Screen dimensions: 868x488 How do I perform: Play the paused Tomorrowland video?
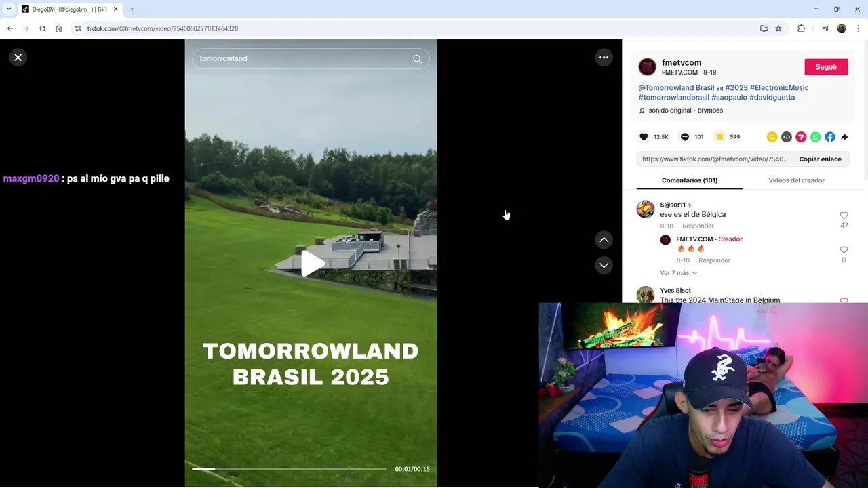pos(312,264)
